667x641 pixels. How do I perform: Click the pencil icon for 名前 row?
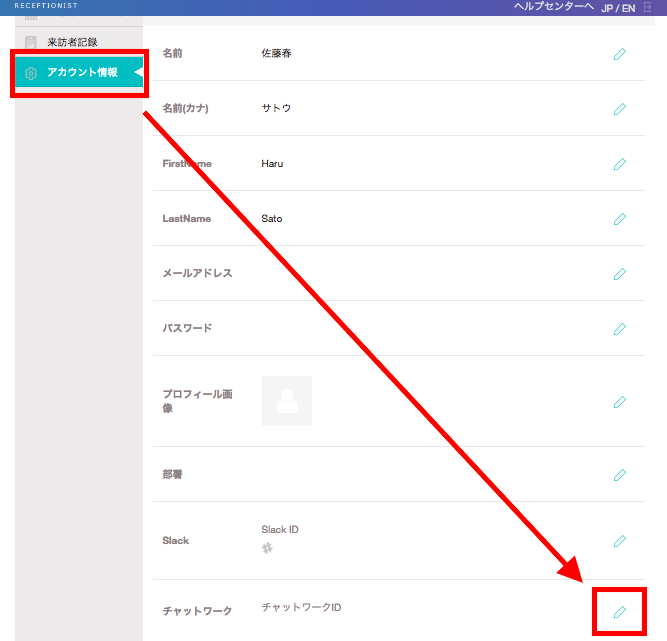point(619,54)
